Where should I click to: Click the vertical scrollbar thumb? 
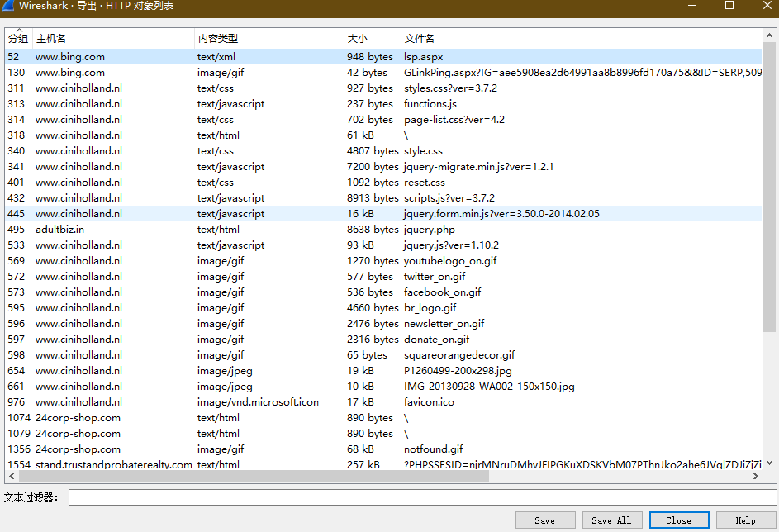(x=769, y=188)
